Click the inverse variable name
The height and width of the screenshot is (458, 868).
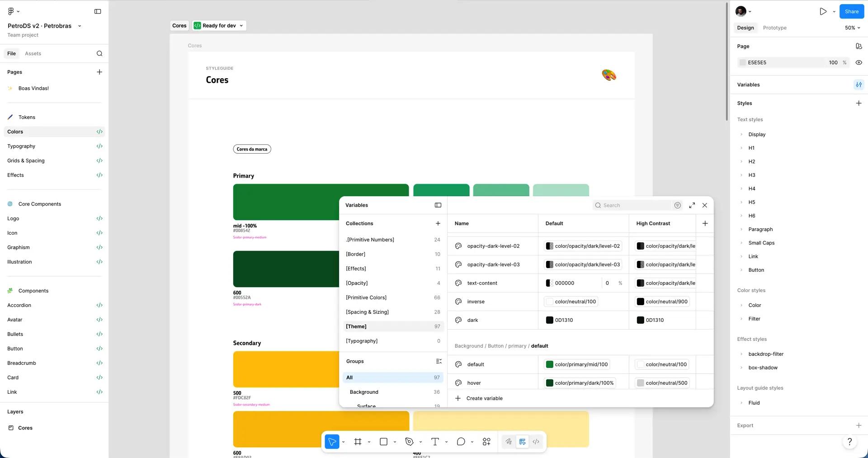coord(476,302)
